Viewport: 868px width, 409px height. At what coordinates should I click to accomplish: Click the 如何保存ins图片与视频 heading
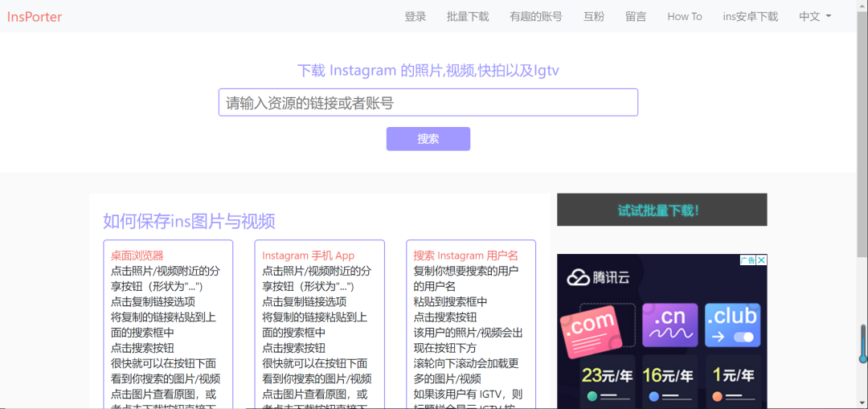click(x=190, y=222)
